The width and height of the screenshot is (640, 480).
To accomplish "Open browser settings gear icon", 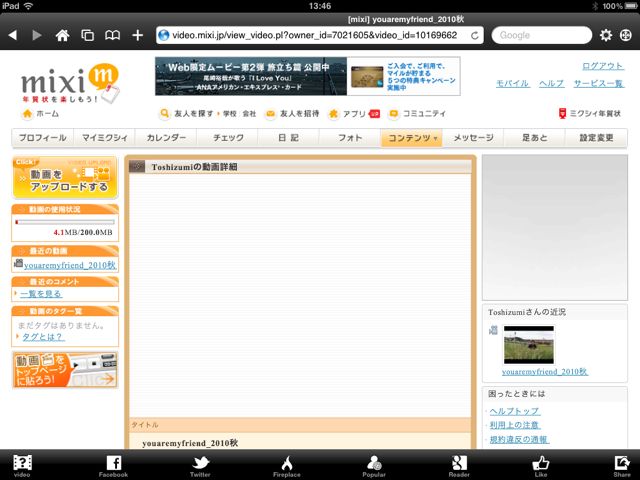I will point(606,36).
